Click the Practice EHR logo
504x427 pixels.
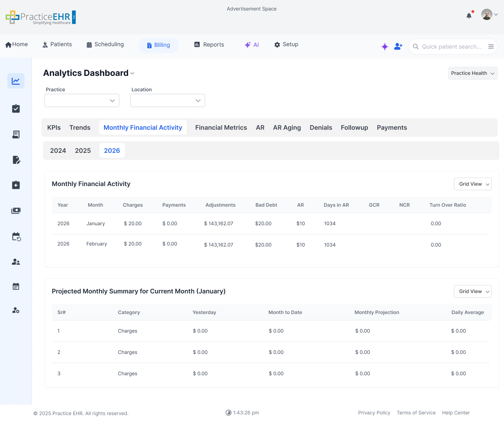40,17
